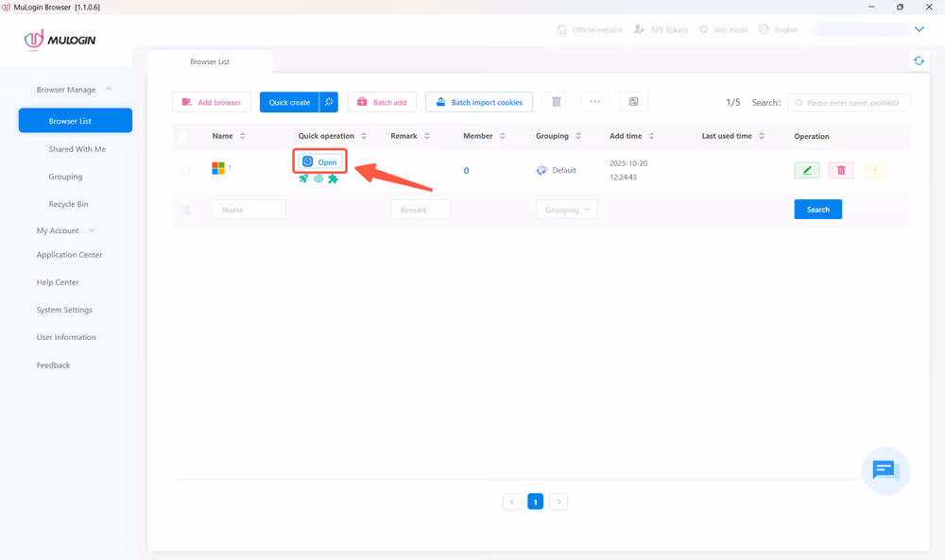Switch the Day mode theme toggle
This screenshot has width=945, height=560.
(x=723, y=30)
